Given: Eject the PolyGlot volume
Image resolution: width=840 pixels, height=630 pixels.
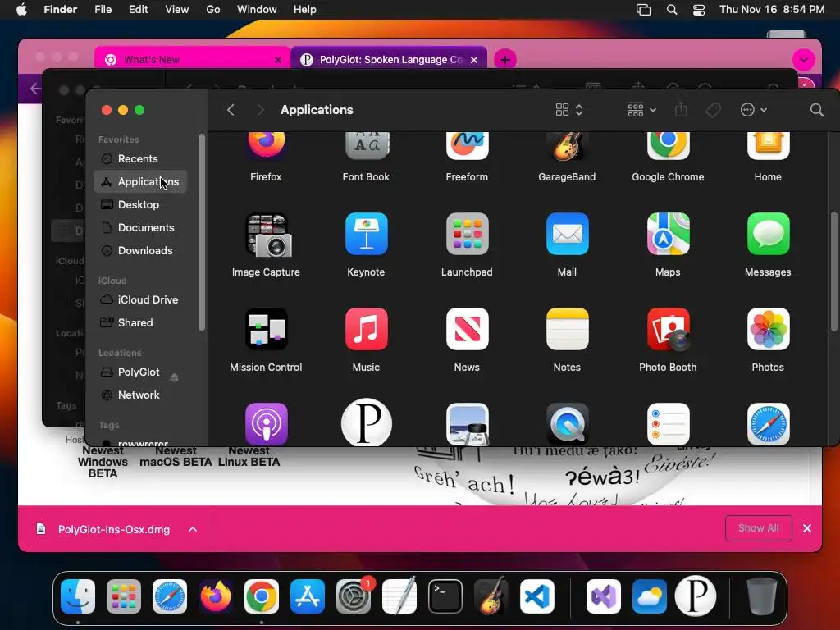Looking at the screenshot, I should pos(174,377).
